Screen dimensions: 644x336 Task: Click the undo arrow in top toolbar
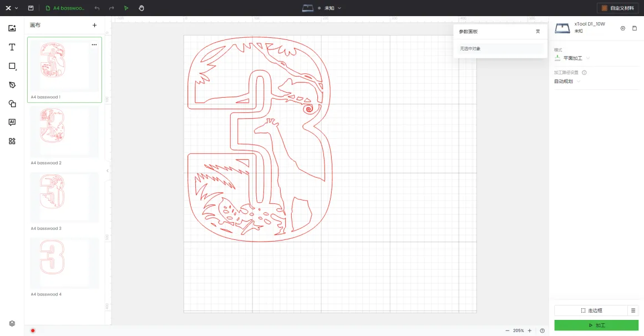tap(97, 8)
